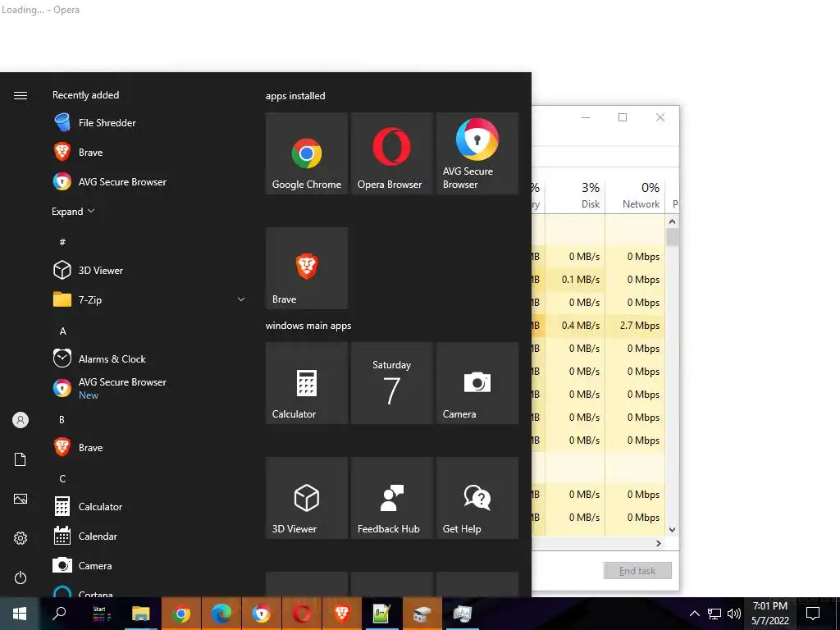Click the 'windows main apps' group title

pos(308,326)
